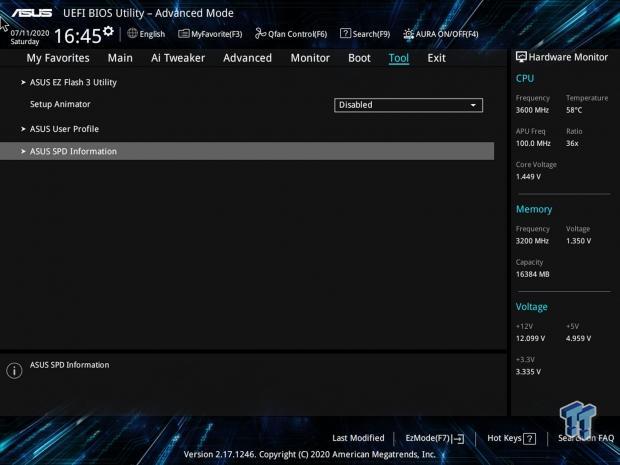Click the globe language icon

point(132,34)
